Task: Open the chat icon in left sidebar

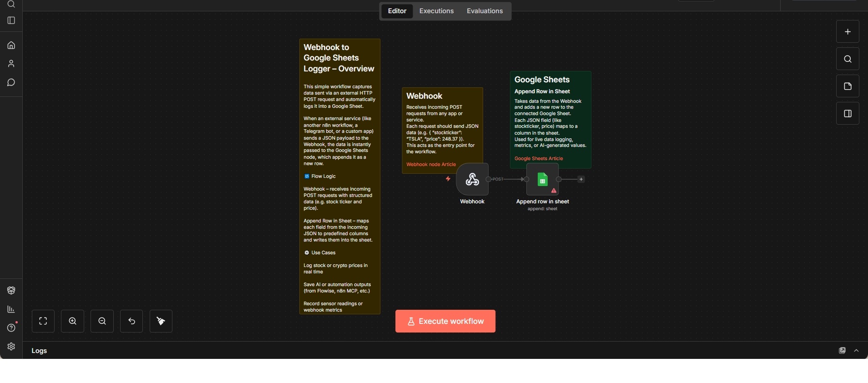Action: point(11,82)
